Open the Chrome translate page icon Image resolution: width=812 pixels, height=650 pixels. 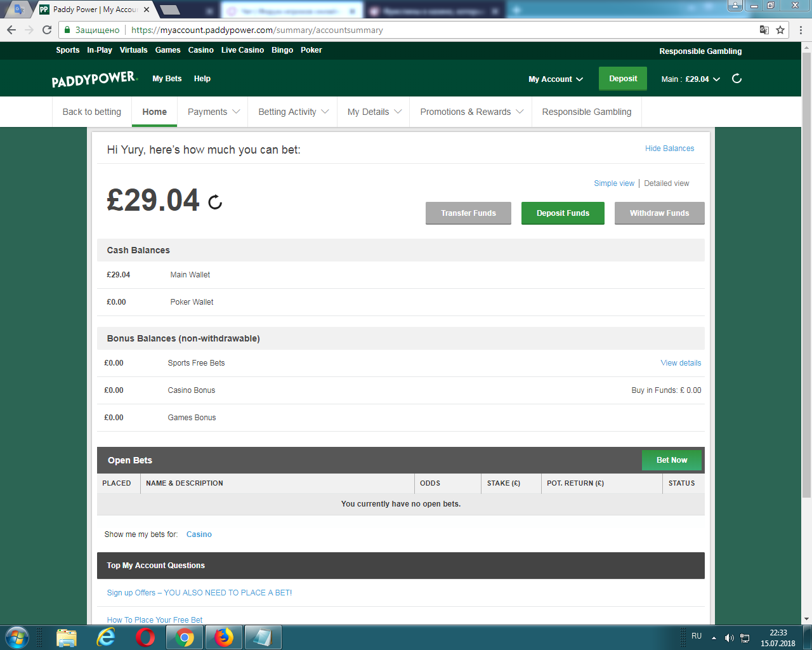pos(764,30)
